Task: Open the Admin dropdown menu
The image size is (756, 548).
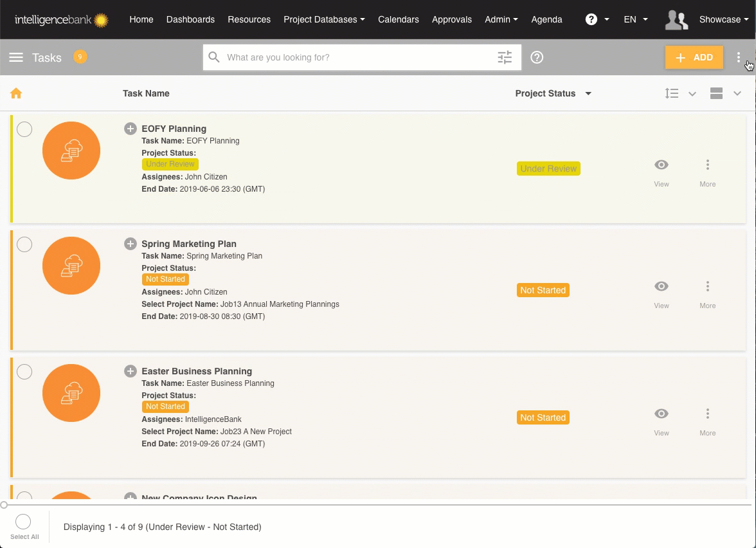Action: click(501, 19)
